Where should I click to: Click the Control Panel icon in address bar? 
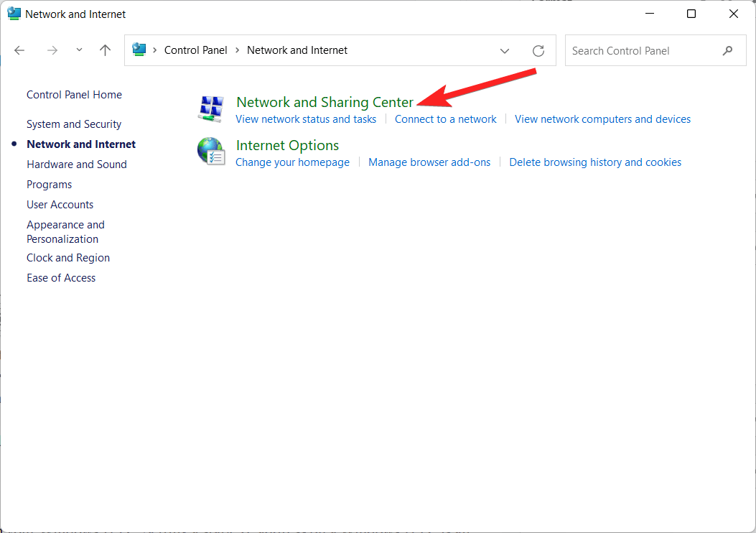139,50
